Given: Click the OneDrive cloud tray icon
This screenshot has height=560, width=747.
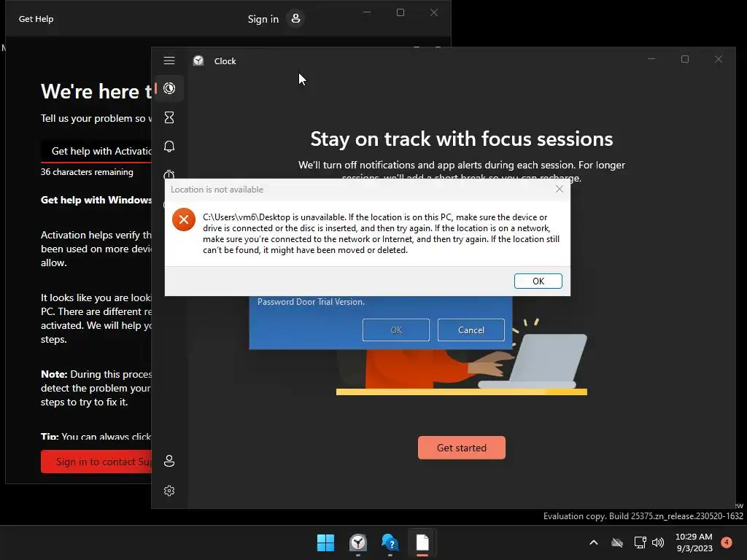Looking at the screenshot, I should [617, 542].
